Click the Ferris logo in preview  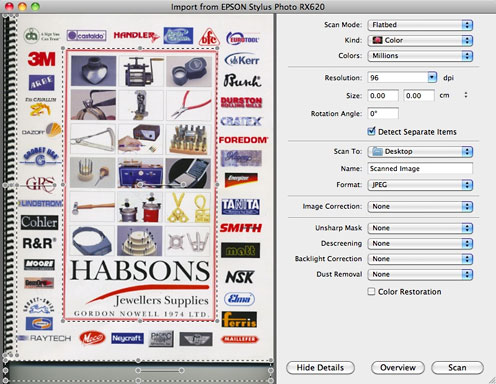pyautogui.click(x=239, y=320)
